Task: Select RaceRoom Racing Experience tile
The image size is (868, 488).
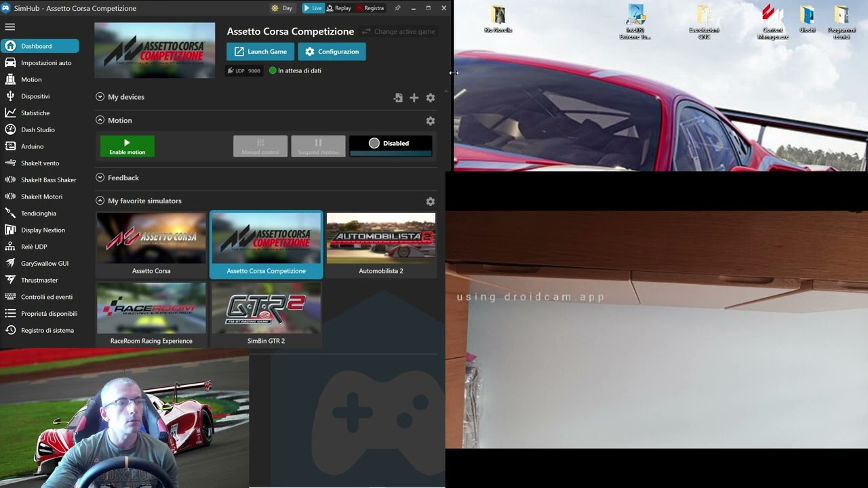Action: coord(151,314)
